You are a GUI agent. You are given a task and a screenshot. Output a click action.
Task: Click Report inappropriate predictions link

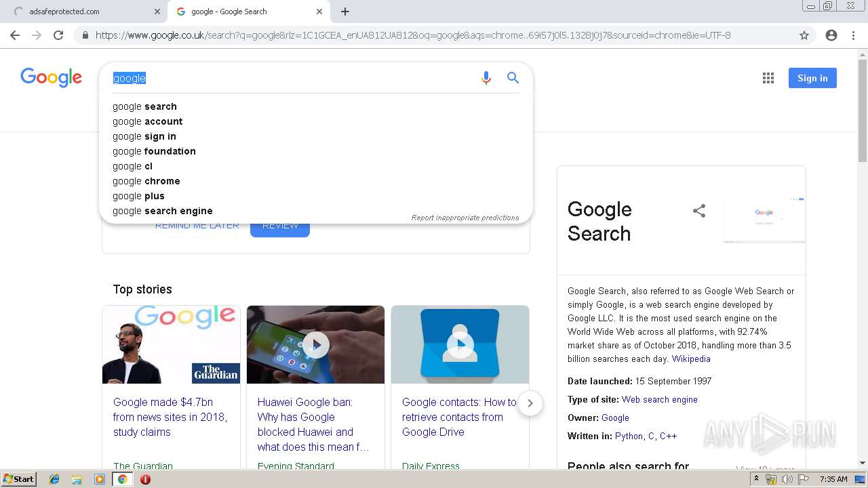pos(465,218)
